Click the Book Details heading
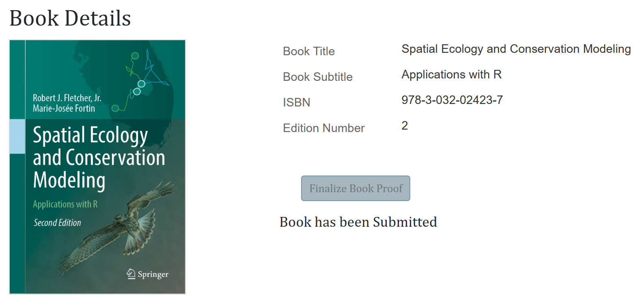The width and height of the screenshot is (644, 299). (x=70, y=18)
